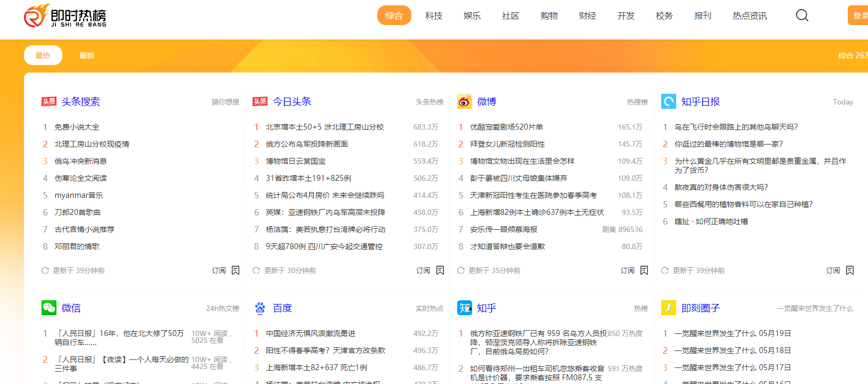Open the 社区 category

510,15
